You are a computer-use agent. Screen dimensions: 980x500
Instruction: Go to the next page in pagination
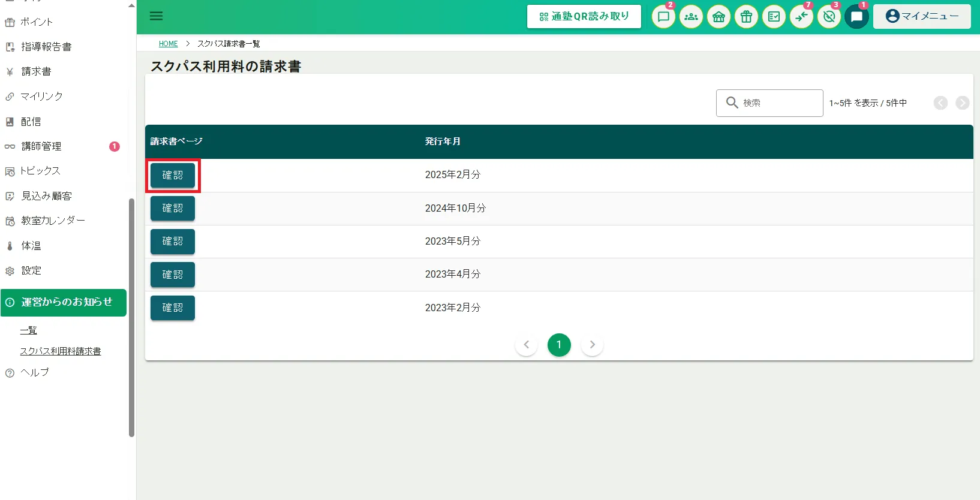592,345
